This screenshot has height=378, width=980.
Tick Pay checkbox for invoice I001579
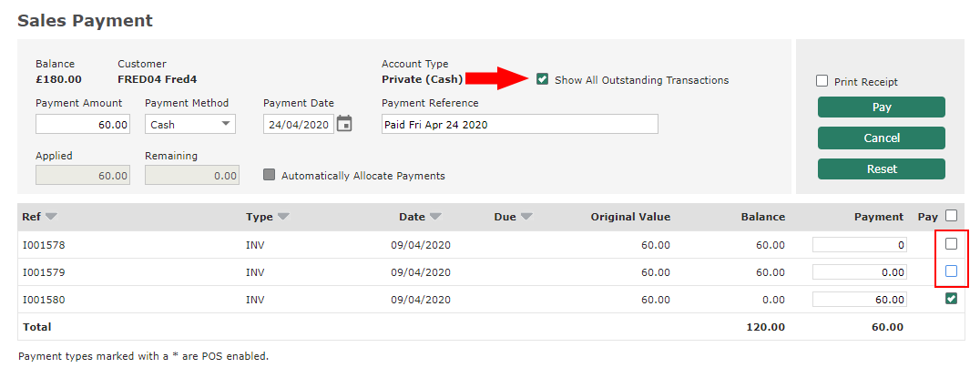coord(951,271)
